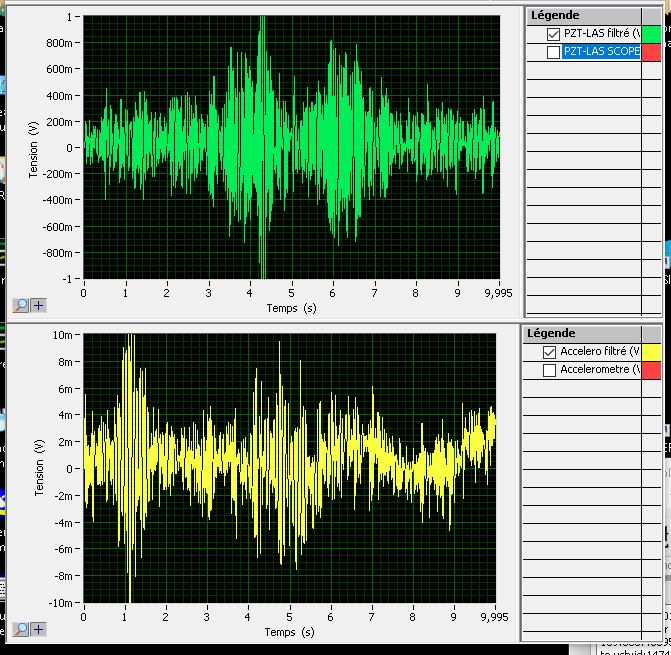
Task: Click the zoom magnifier icon under the green graph
Action: [x=21, y=306]
